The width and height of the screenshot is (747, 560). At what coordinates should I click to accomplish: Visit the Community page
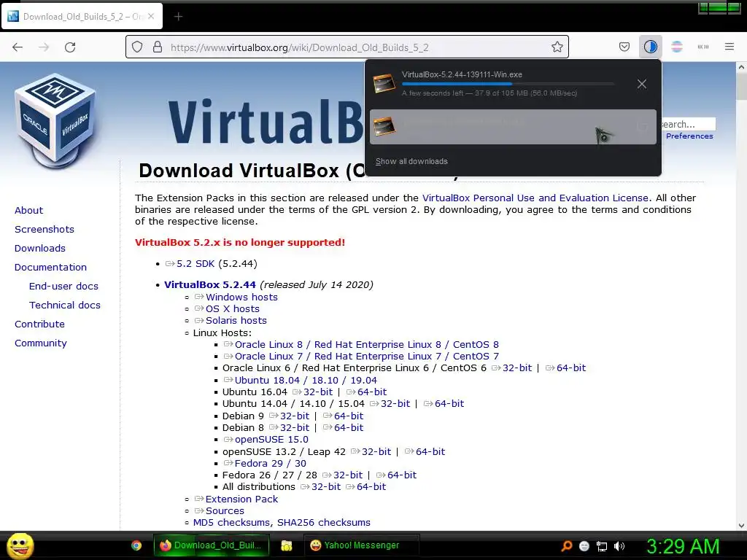(x=41, y=343)
